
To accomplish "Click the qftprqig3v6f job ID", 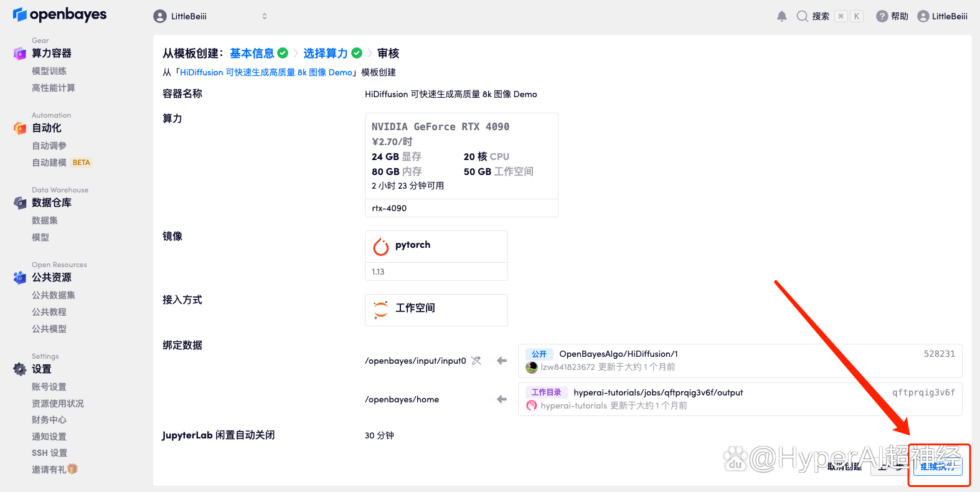I will pyautogui.click(x=923, y=392).
